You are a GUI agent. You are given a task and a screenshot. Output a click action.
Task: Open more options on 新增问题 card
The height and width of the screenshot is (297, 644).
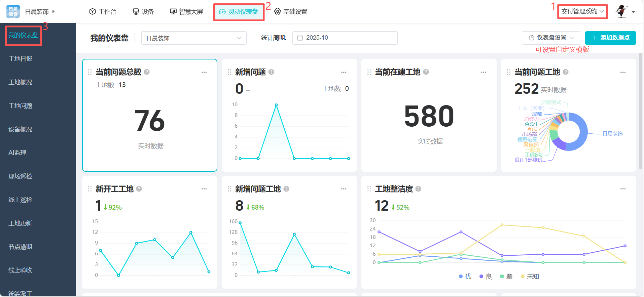point(344,72)
